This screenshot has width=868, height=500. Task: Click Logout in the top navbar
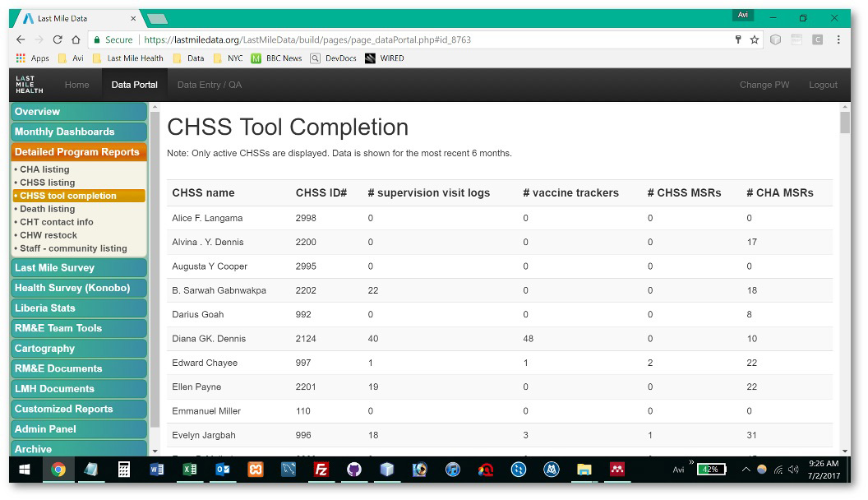click(x=822, y=85)
